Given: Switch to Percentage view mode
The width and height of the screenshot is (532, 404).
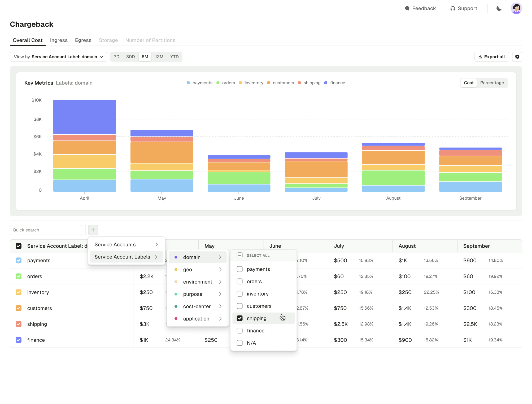Looking at the screenshot, I should (492, 83).
